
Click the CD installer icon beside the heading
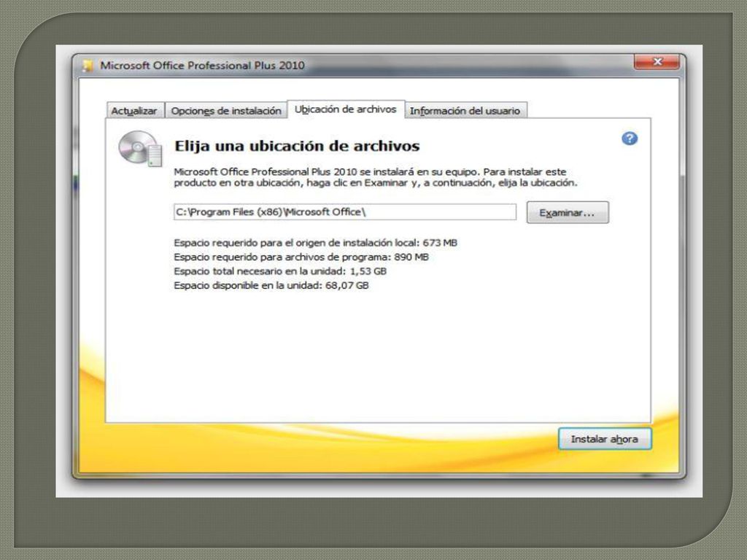click(x=140, y=149)
